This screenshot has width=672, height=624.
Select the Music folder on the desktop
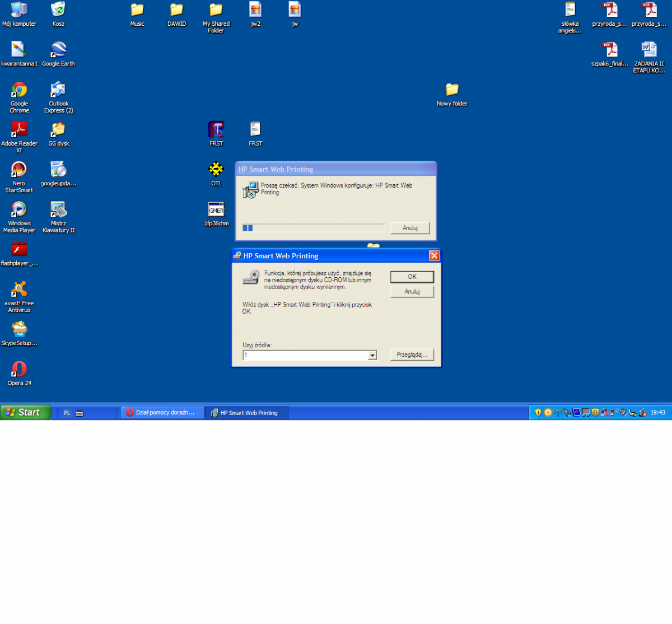click(x=137, y=15)
